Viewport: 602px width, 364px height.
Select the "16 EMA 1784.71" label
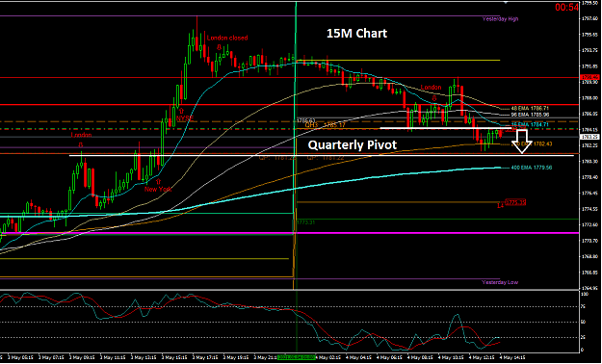[x=530, y=125]
